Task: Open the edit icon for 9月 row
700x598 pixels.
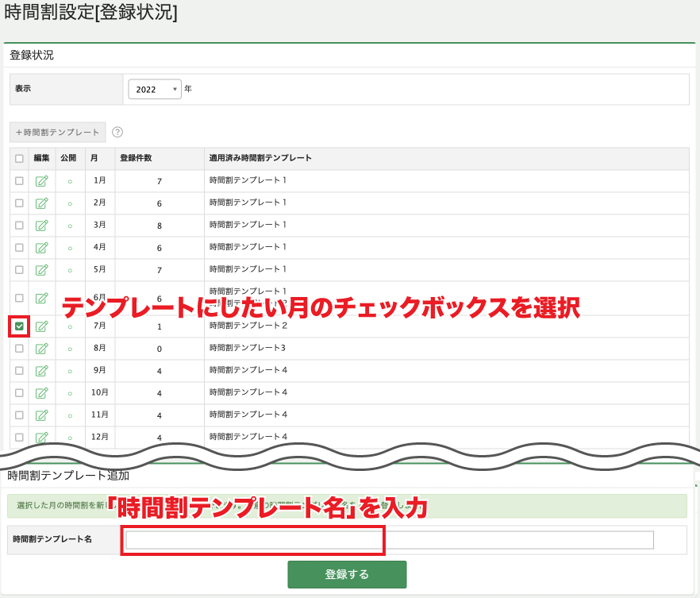Action: (x=41, y=371)
